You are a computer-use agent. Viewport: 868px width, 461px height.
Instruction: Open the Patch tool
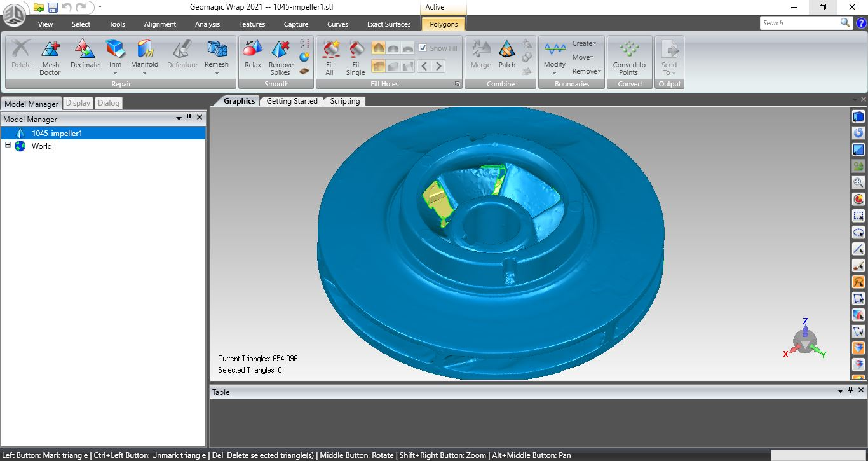click(507, 55)
